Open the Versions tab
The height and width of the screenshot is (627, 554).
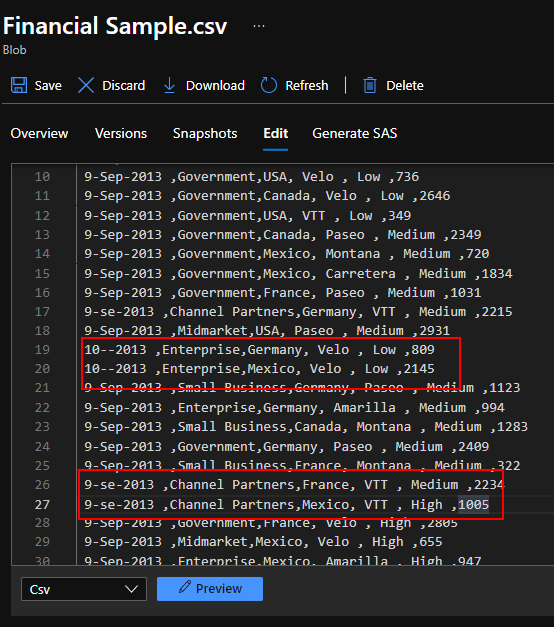coord(121,133)
